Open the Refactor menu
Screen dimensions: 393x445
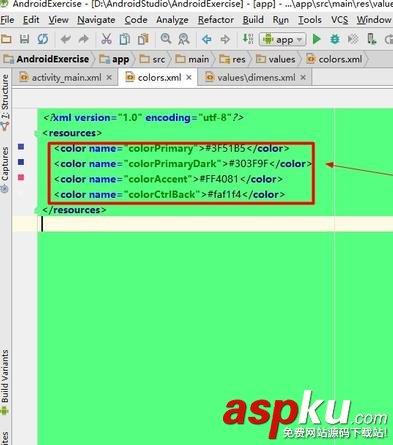pyautogui.click(x=216, y=20)
